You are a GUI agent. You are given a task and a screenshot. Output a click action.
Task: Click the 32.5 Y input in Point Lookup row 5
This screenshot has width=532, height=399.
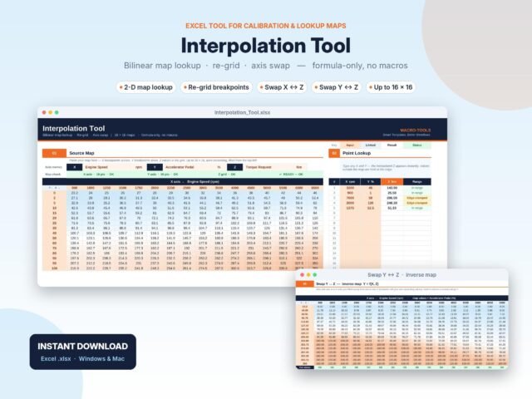point(371,208)
